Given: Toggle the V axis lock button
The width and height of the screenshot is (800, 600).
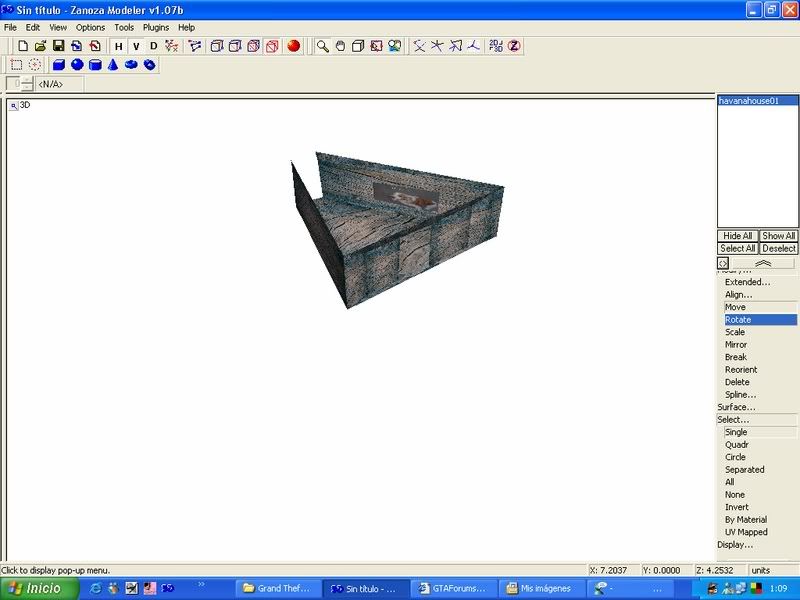Looking at the screenshot, I should click(136, 46).
